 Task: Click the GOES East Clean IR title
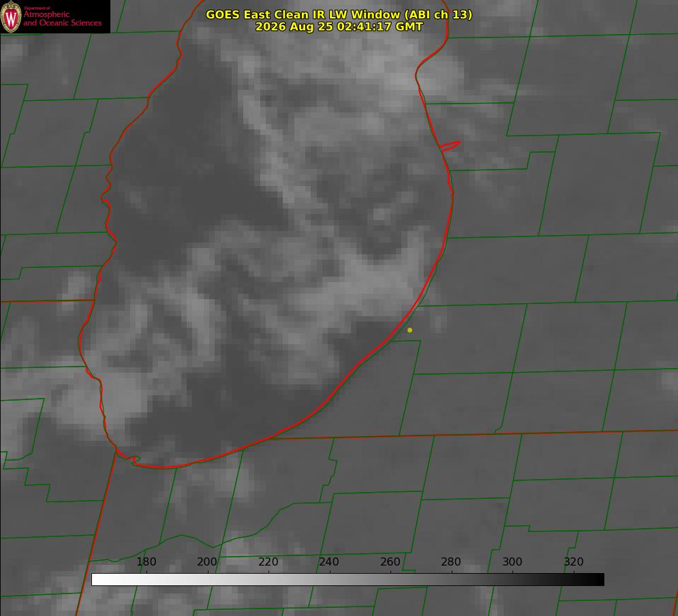(339, 14)
